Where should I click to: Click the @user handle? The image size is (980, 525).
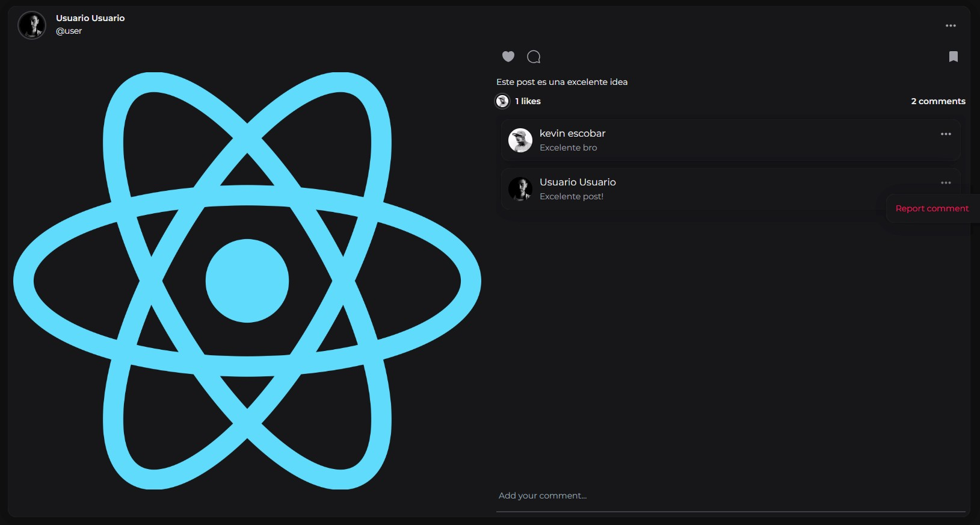pyautogui.click(x=69, y=31)
